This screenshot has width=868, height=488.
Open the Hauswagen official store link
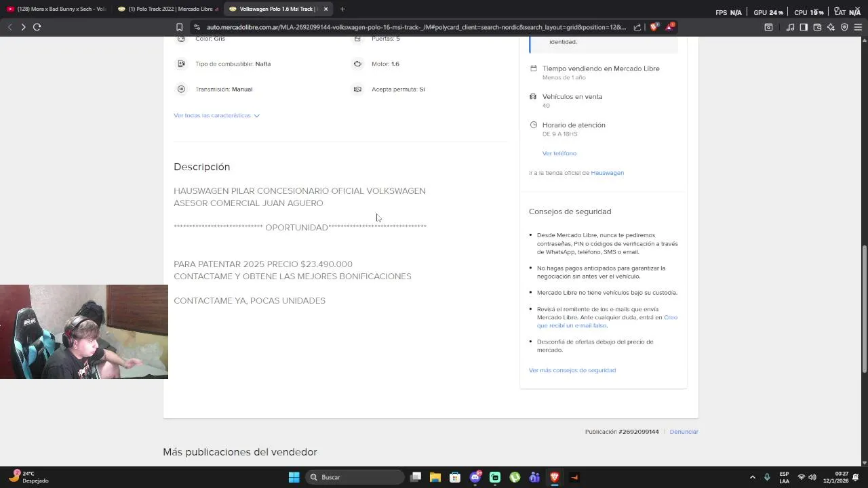(607, 173)
